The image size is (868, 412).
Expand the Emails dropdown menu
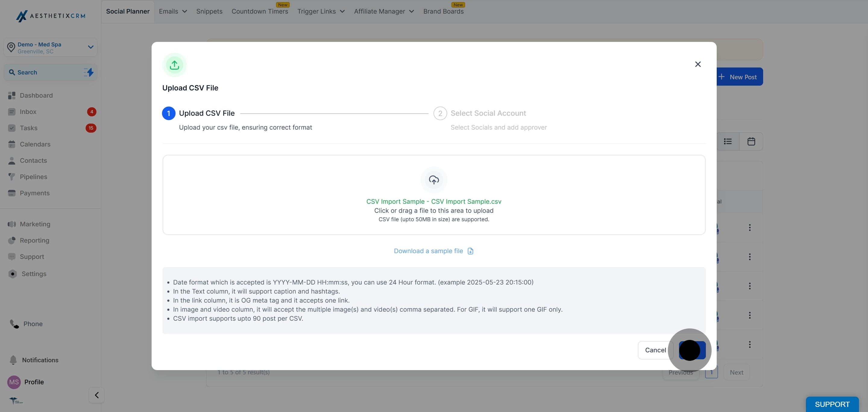(x=173, y=11)
